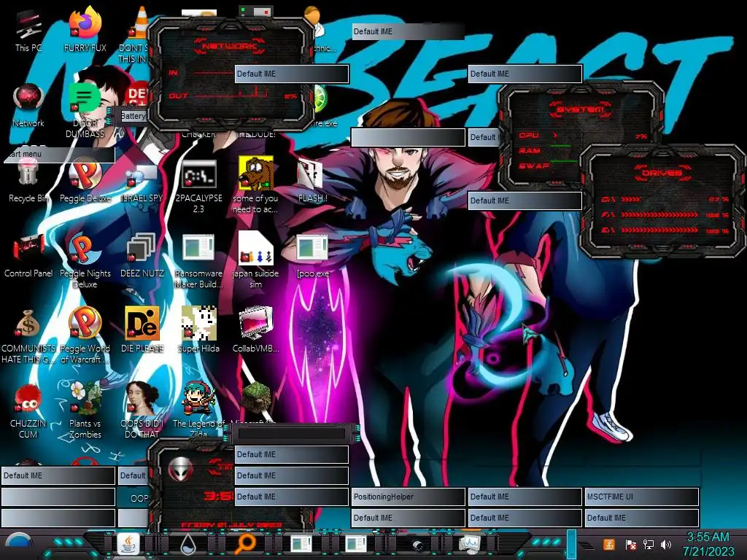Open the Java coffee cup taskbar icon
The image size is (747, 560).
pyautogui.click(x=128, y=544)
